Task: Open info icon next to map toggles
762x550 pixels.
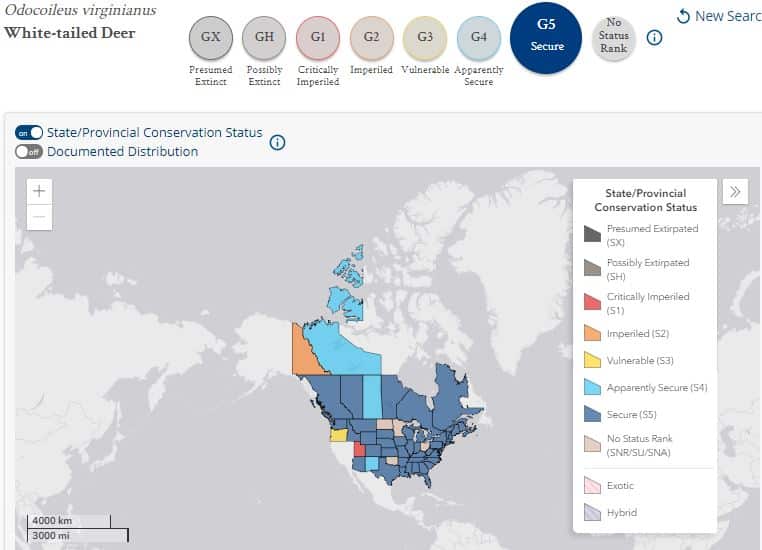Action: click(277, 142)
